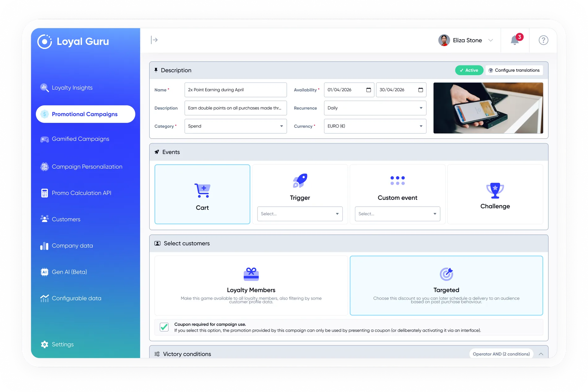
Task: Choose the Targeted customers option
Action: 446,285
